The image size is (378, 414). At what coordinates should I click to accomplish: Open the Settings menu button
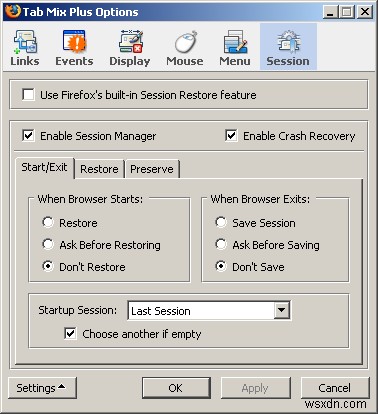(x=42, y=388)
